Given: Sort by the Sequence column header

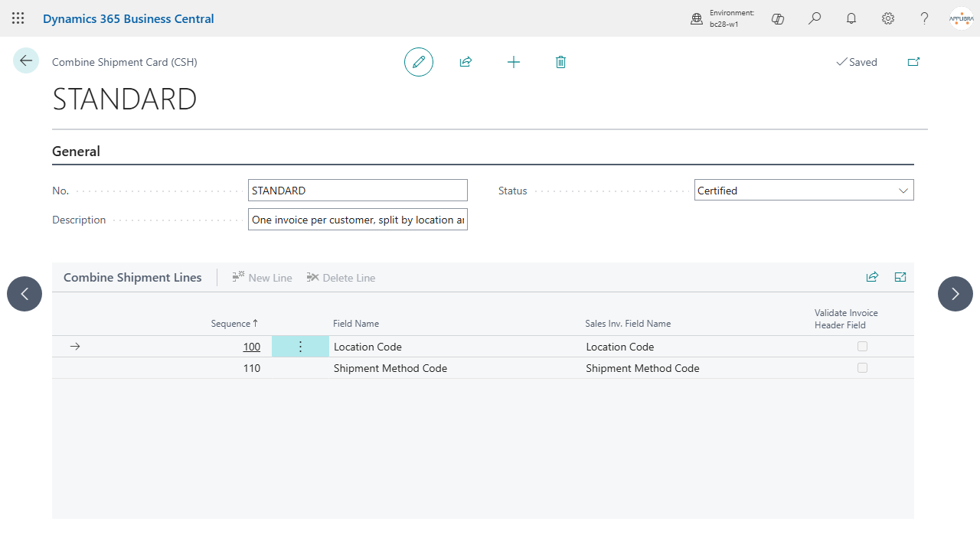Looking at the screenshot, I should [234, 324].
